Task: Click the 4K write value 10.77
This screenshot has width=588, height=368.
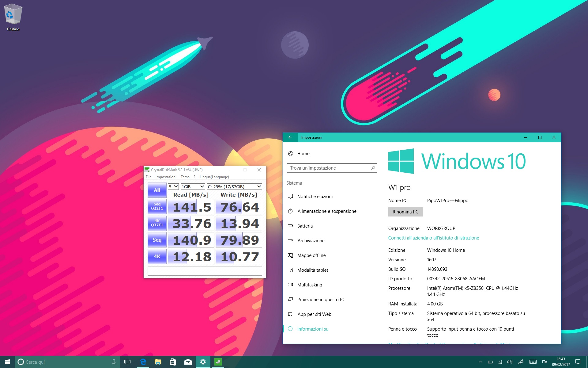Action: point(239,257)
